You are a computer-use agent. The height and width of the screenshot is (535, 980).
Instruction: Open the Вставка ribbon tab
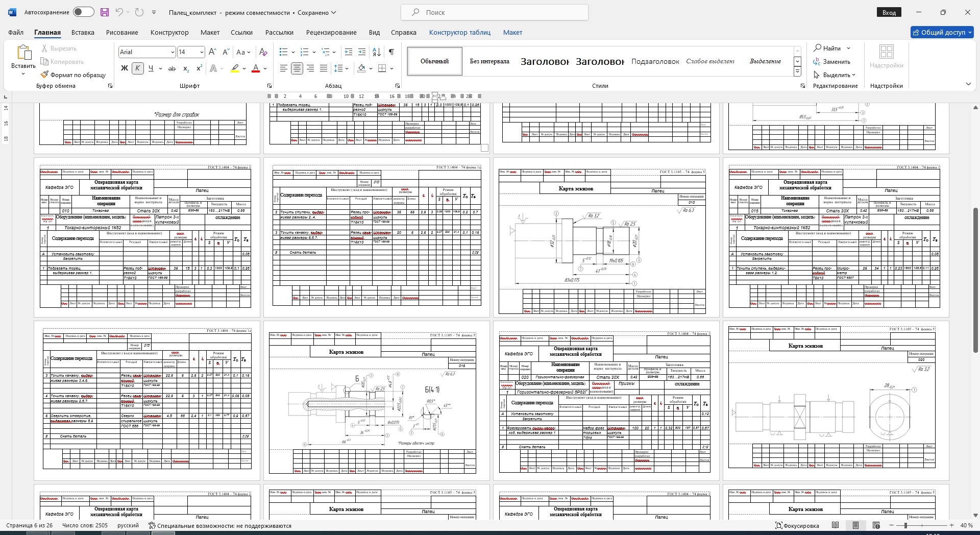point(83,32)
